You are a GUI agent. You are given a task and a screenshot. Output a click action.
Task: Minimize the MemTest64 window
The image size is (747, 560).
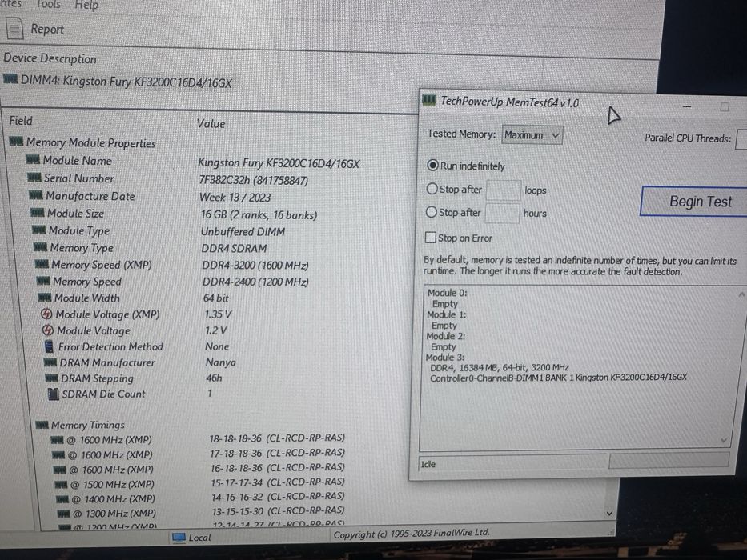pos(686,106)
